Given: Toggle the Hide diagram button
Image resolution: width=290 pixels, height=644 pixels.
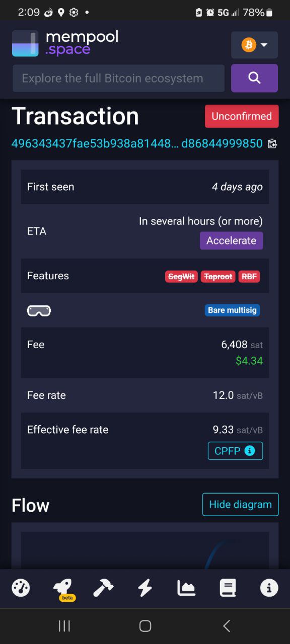Looking at the screenshot, I should click(x=240, y=504).
